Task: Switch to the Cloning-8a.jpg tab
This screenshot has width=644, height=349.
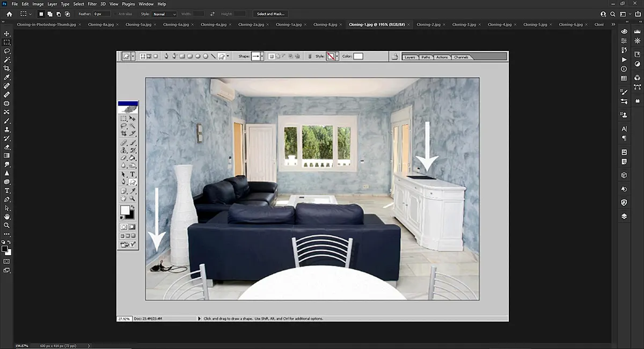Action: [x=99, y=24]
